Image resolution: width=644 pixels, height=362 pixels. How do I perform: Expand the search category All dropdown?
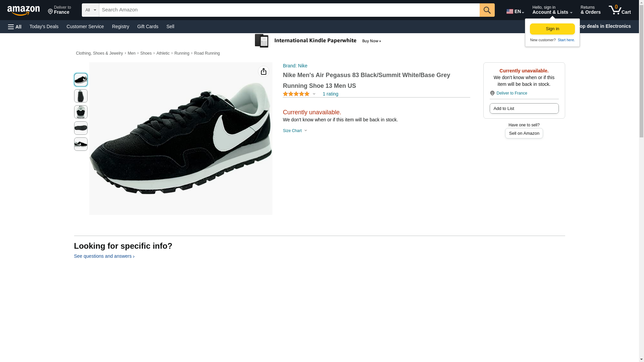point(90,10)
